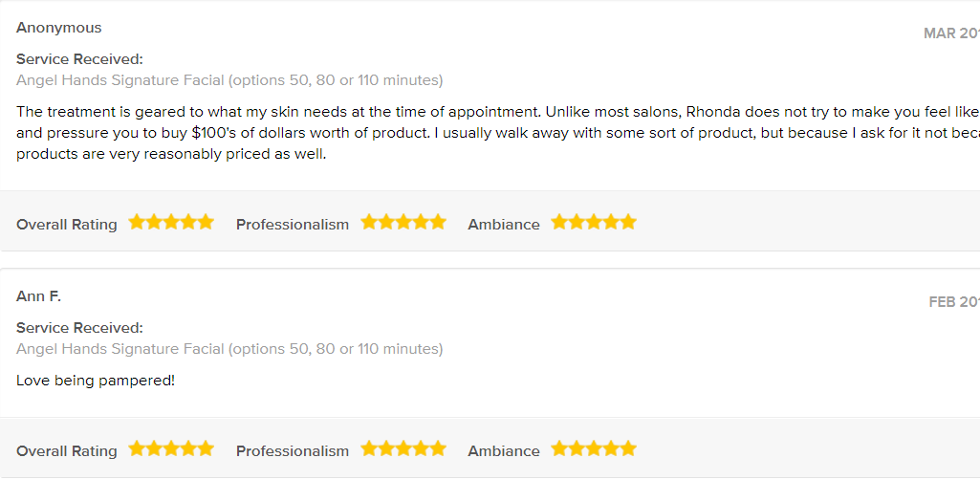The width and height of the screenshot is (980, 480).
Task: Click 'Service Received:' label in Ann F. review
Action: [x=80, y=328]
